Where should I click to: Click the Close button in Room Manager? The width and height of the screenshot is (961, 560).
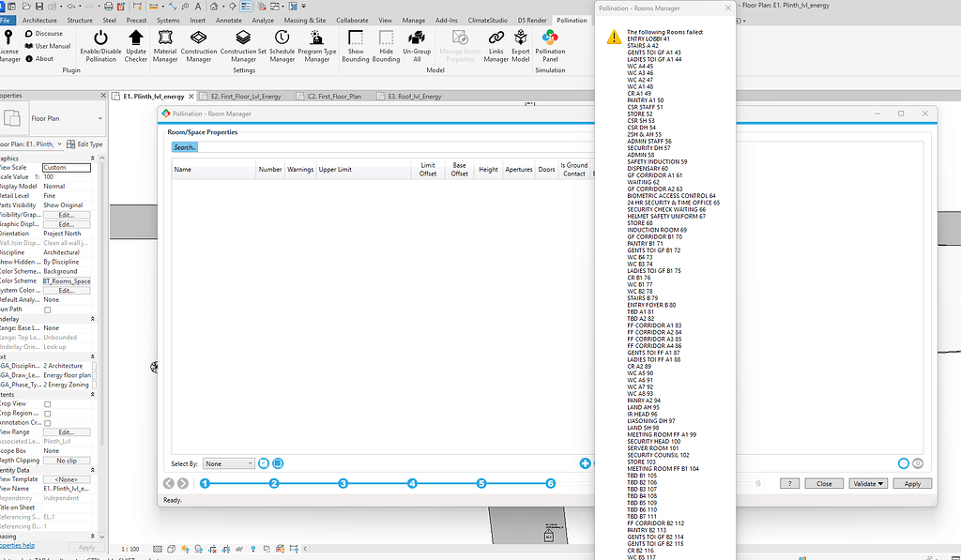(x=824, y=483)
